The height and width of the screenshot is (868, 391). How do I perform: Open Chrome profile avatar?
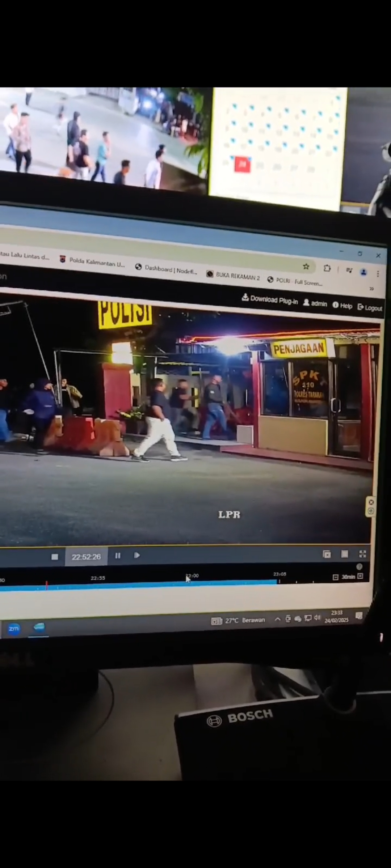pyautogui.click(x=363, y=272)
